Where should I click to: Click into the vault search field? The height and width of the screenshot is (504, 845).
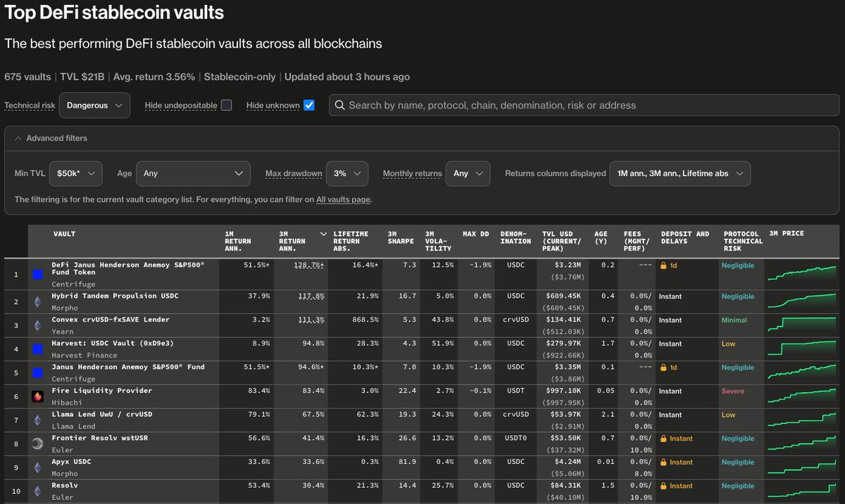pos(584,105)
